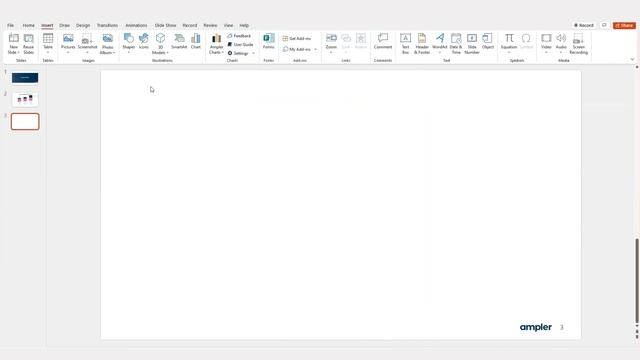This screenshot has height=360, width=640.
Task: Open the comments pane icon
Action: pyautogui.click(x=604, y=25)
